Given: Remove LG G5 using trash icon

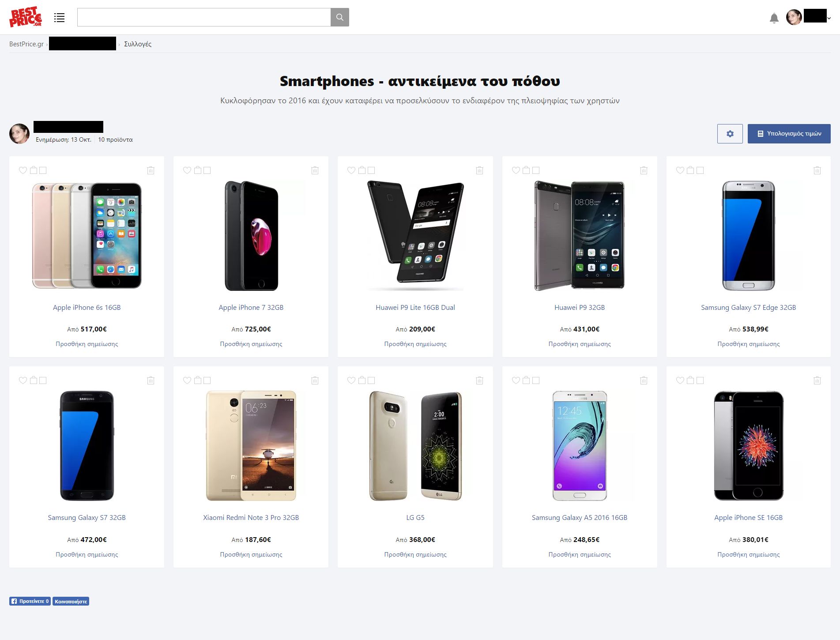Looking at the screenshot, I should pos(479,380).
